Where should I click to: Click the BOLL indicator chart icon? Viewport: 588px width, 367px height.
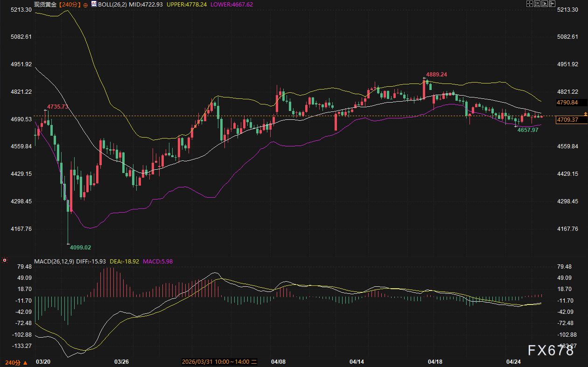[94, 4]
